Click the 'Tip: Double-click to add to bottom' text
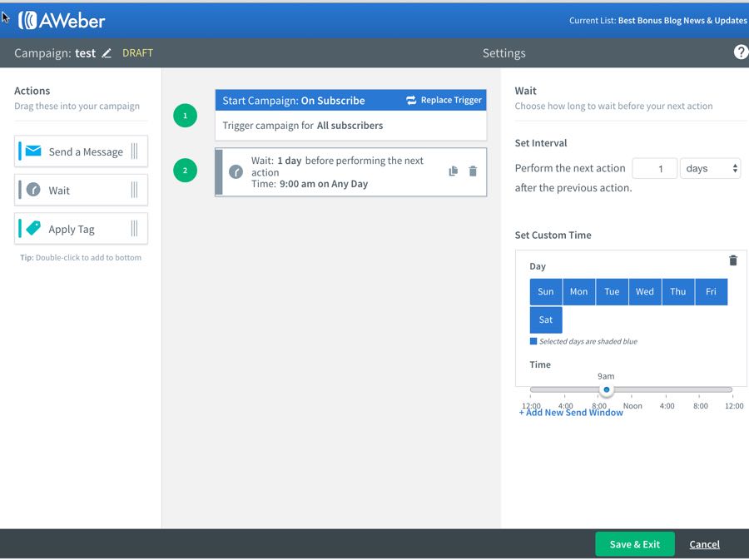Image resolution: width=749 pixels, height=560 pixels. [81, 258]
